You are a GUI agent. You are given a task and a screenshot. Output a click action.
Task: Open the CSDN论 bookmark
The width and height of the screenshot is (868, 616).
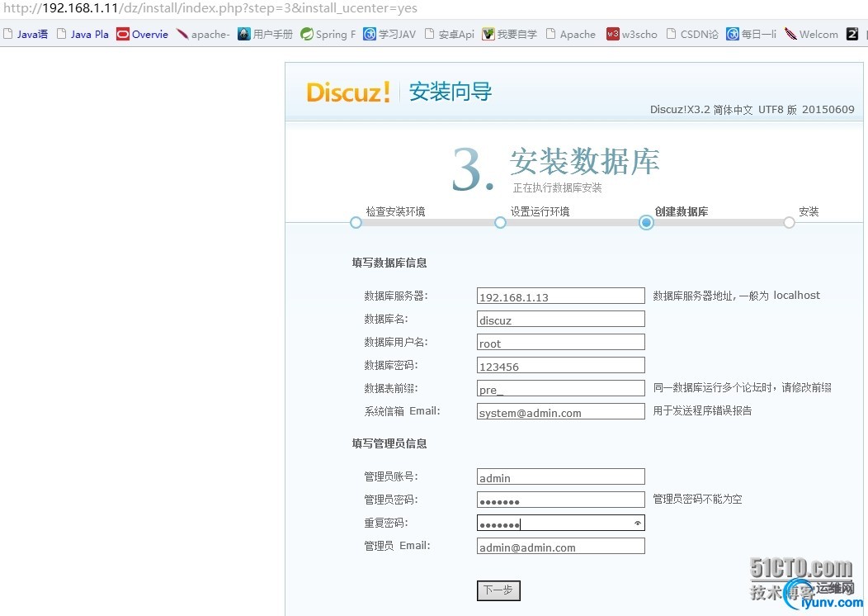pyautogui.click(x=692, y=35)
